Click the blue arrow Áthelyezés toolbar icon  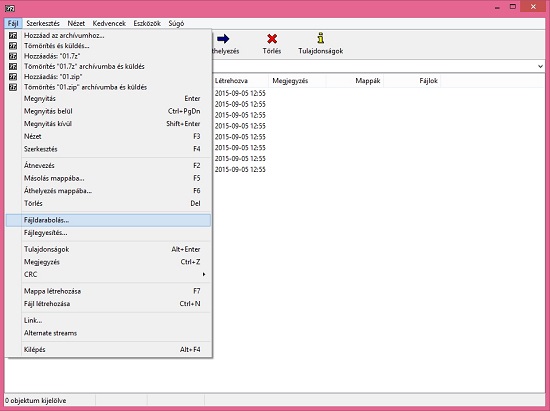[223, 39]
